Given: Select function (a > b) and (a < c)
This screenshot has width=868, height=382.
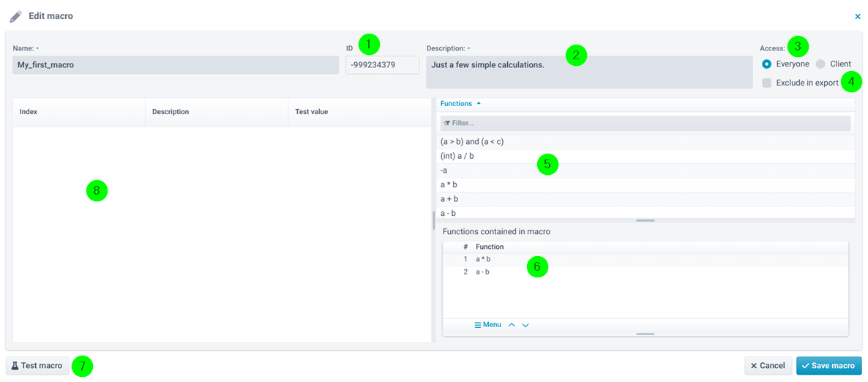Looking at the screenshot, I should [646, 142].
